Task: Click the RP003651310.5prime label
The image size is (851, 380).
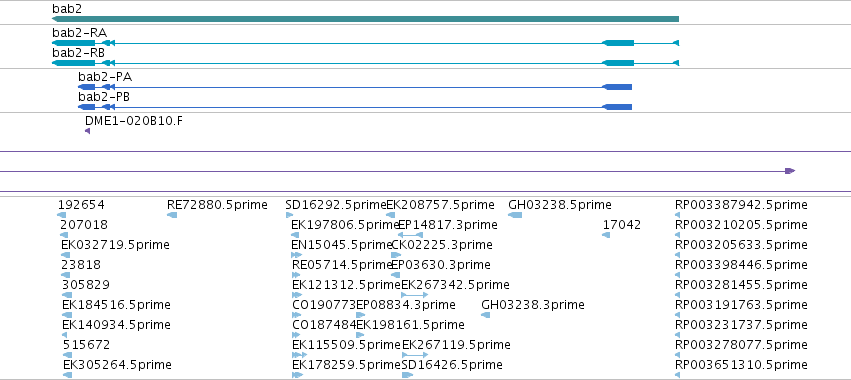Action: pos(741,364)
